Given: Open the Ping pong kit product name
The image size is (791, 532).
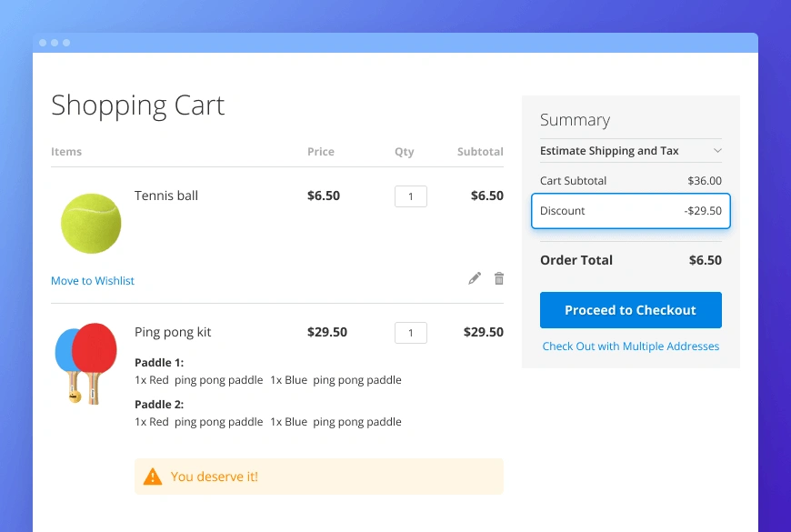Looking at the screenshot, I should click(x=173, y=332).
